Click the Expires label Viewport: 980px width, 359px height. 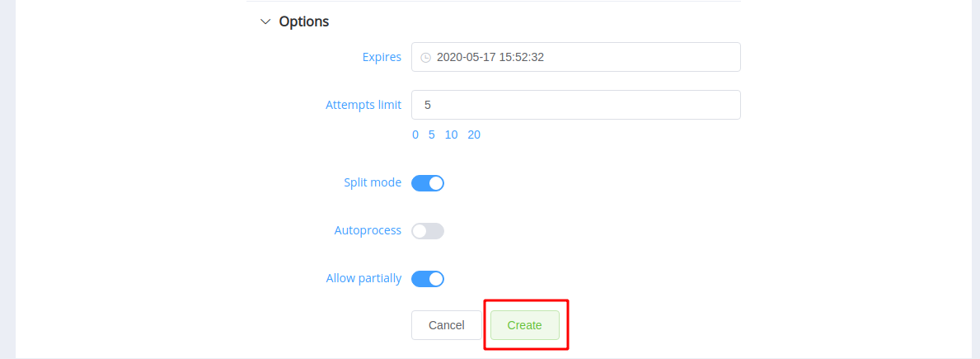tap(382, 57)
